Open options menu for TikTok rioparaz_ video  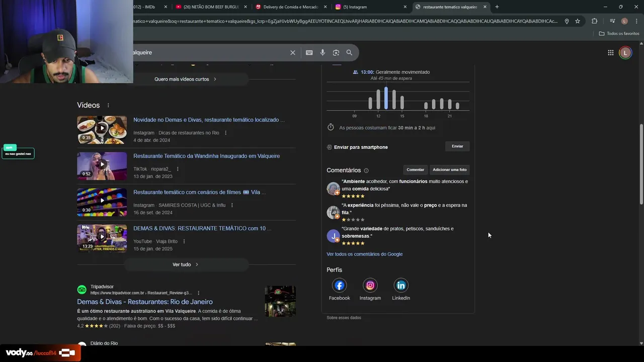pyautogui.click(x=178, y=169)
